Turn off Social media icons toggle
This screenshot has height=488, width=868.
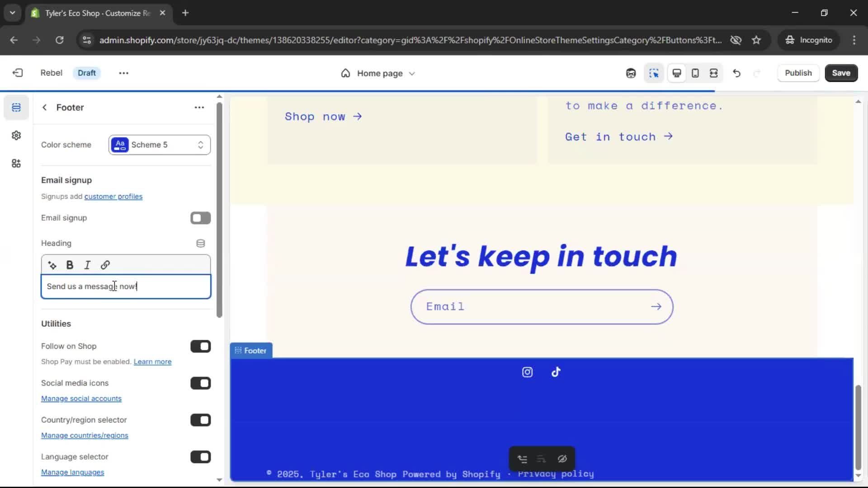[x=200, y=384]
